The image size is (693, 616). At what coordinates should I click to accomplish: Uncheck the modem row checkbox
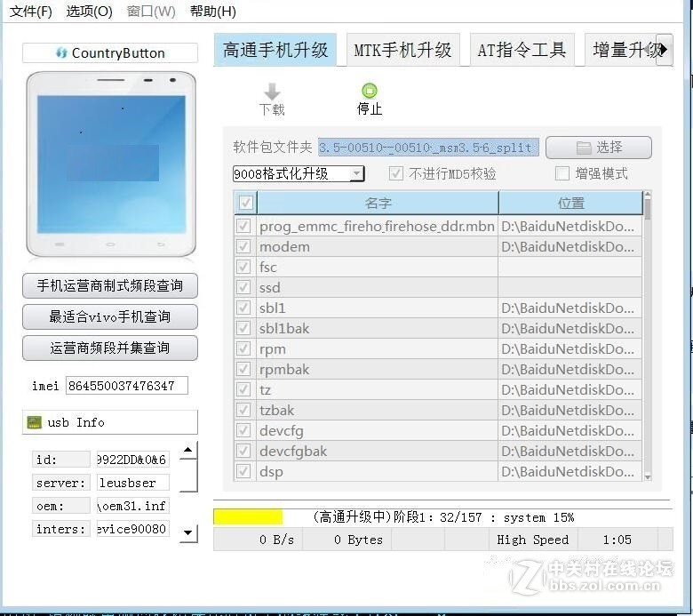coord(243,246)
